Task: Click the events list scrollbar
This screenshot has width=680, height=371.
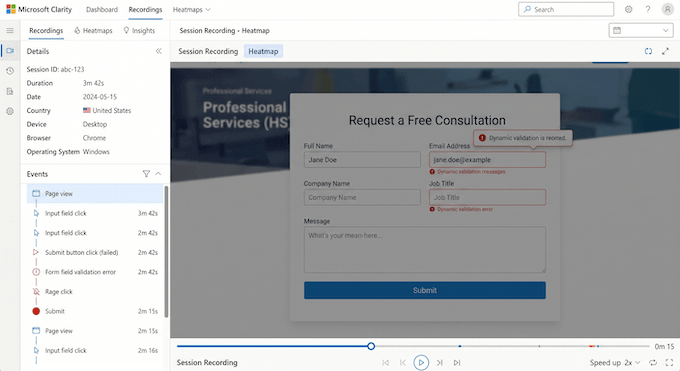Action: click(166, 252)
